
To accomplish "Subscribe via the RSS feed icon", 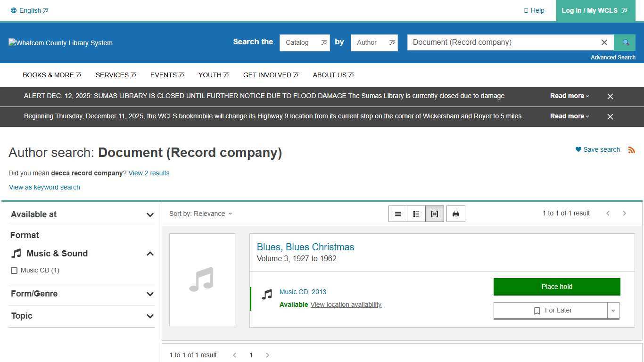I will [632, 149].
